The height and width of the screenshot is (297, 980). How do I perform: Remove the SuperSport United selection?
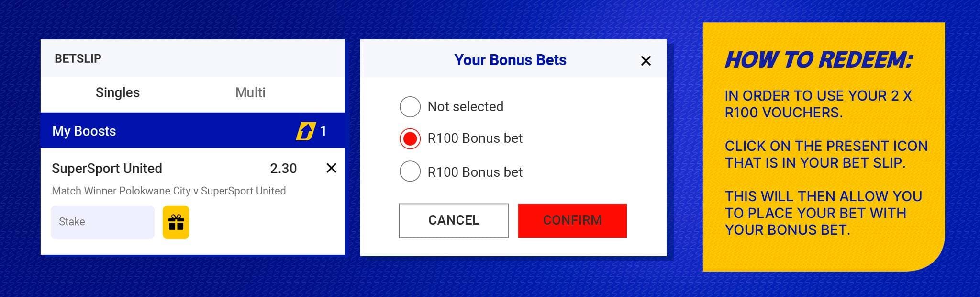[331, 168]
